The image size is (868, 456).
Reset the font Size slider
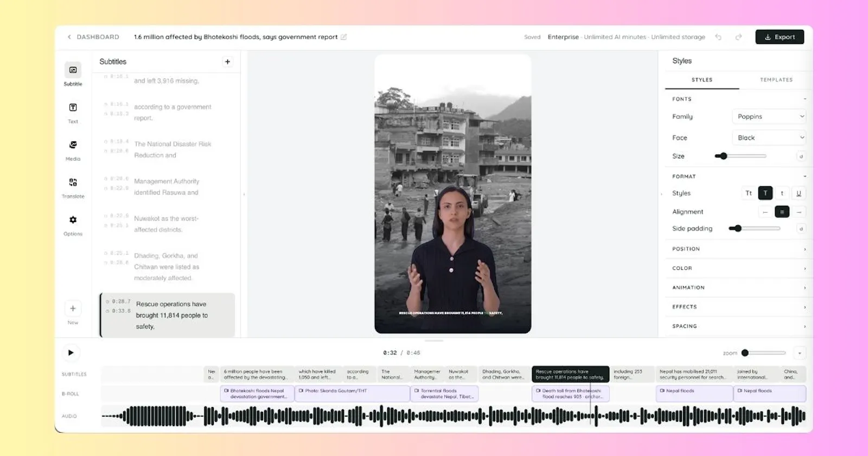coord(801,156)
